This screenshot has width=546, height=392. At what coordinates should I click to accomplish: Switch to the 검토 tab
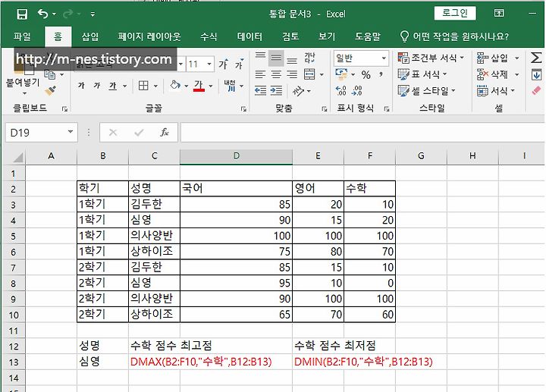click(x=290, y=36)
